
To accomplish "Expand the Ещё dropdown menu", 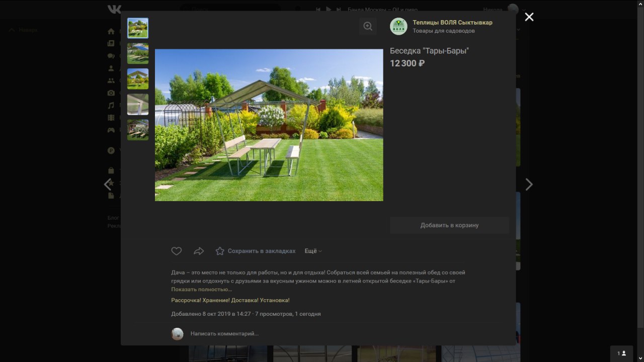I will coord(313,251).
